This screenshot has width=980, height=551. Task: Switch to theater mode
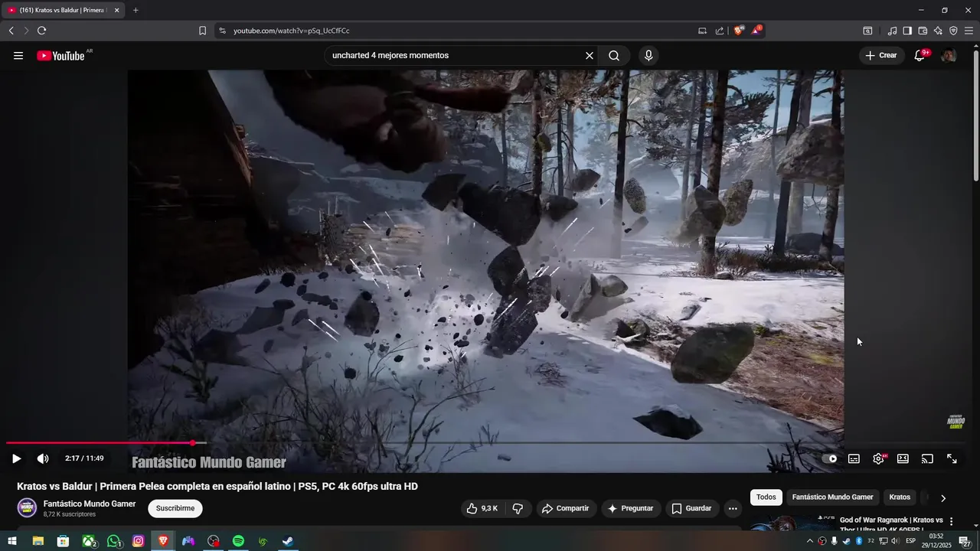click(x=903, y=459)
